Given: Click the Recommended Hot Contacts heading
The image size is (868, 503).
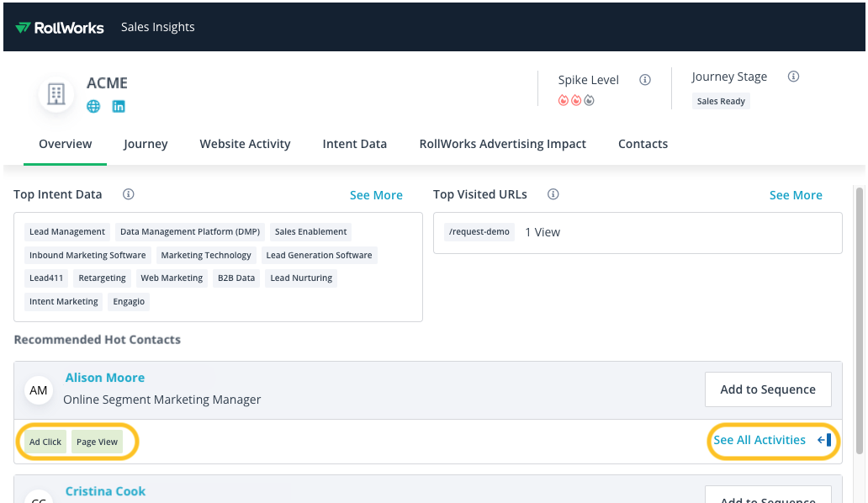Looking at the screenshot, I should [x=98, y=340].
